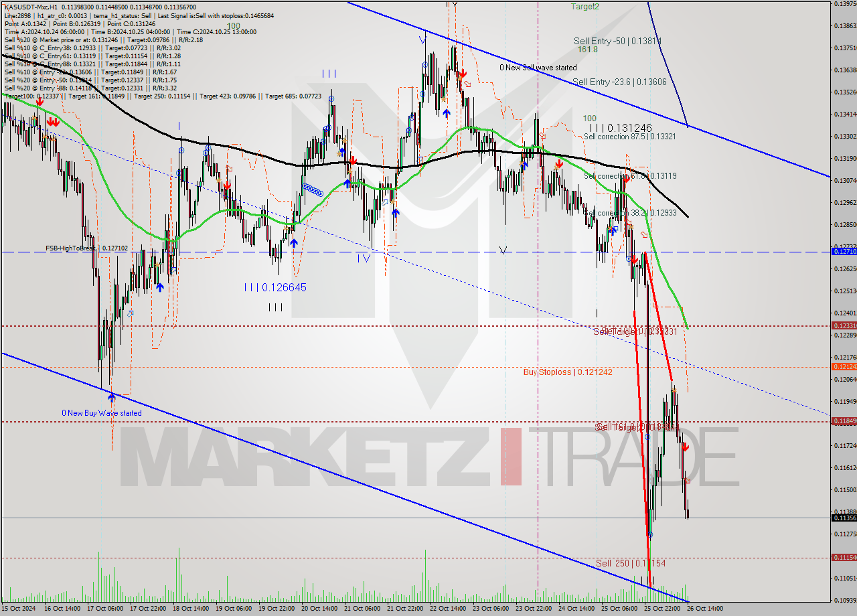Select the '0 New Sell wave started' label

coord(538,68)
